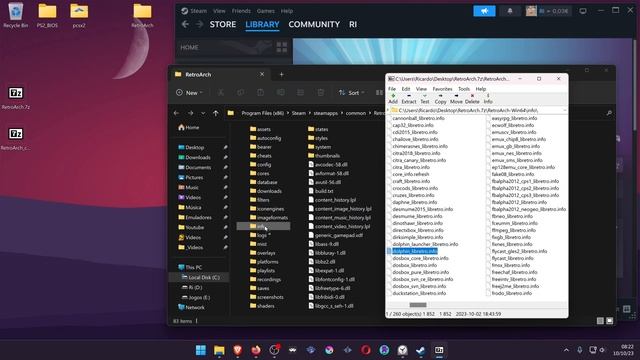
Task: Open the Recycle Bin desktop icon
Action: 16,15
